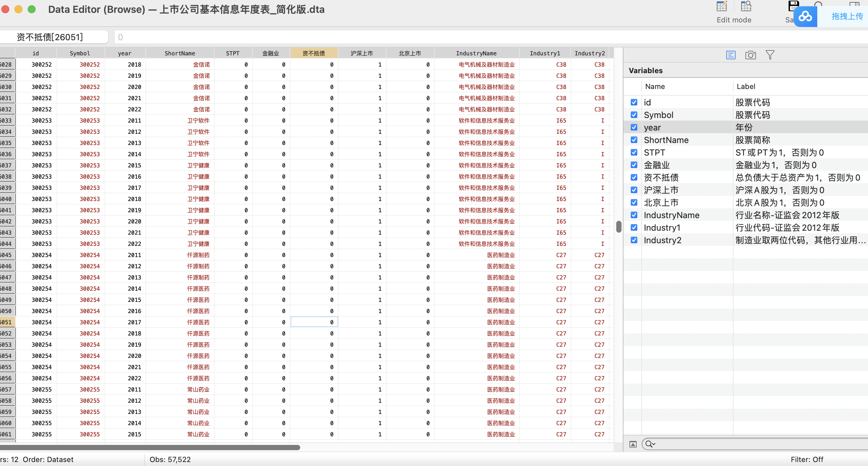Viewport: 868px width, 466px height.
Task: Open the Snapshots camera icon
Action: [750, 55]
